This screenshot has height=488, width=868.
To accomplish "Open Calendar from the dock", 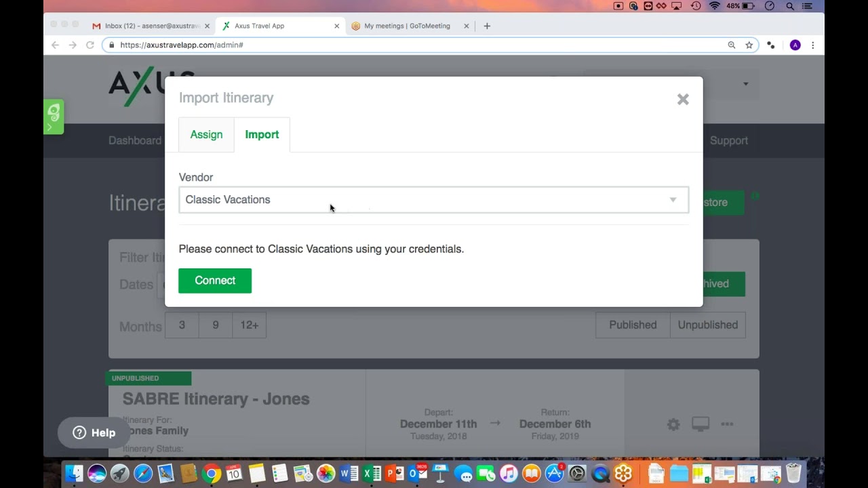I will pyautogui.click(x=234, y=473).
